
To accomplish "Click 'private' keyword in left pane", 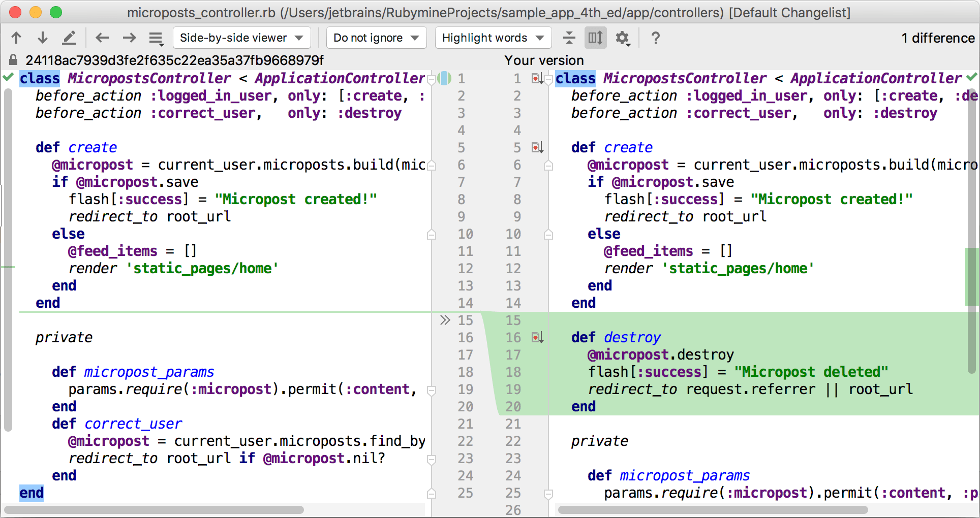I will 64,337.
